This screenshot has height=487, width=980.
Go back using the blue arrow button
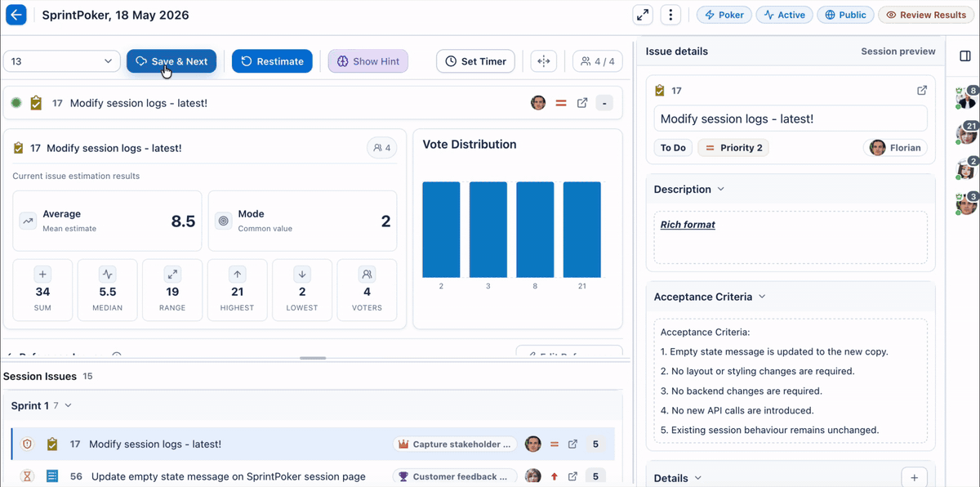point(16,15)
